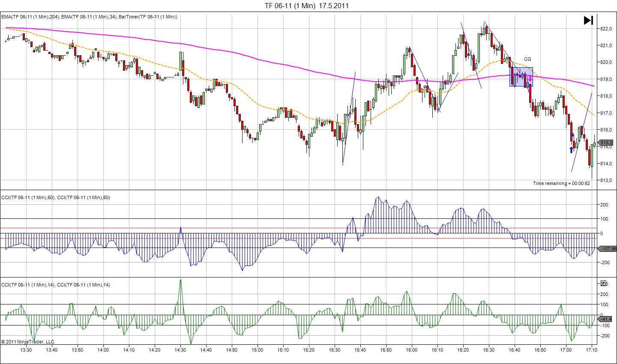Click the 2011 NinjaTrader, LLC copyright text
Viewport: 617px width, 364px height.
(28, 342)
